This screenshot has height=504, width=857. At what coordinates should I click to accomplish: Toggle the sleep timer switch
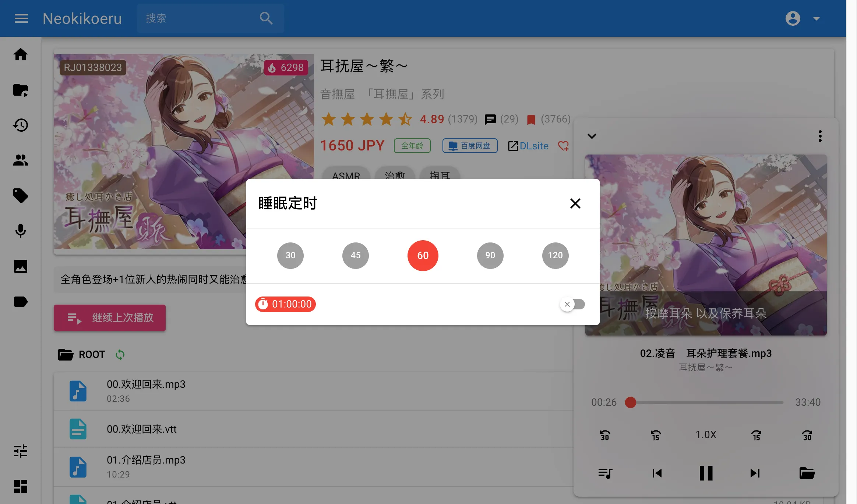[572, 304]
